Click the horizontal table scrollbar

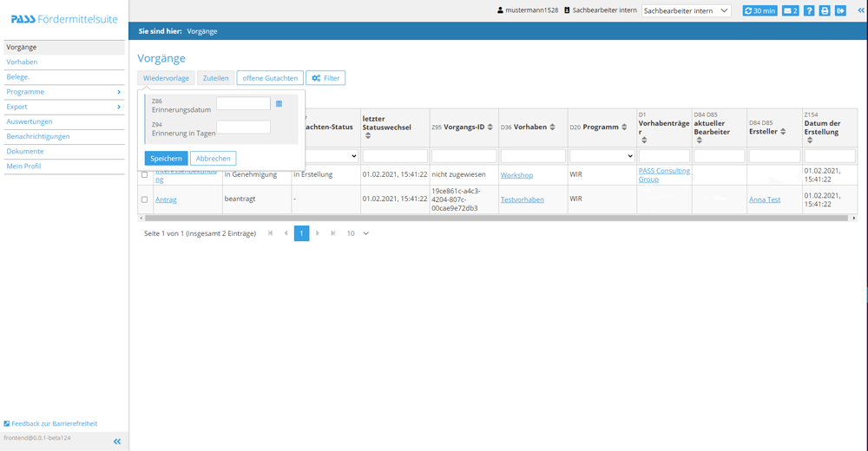(x=496, y=218)
